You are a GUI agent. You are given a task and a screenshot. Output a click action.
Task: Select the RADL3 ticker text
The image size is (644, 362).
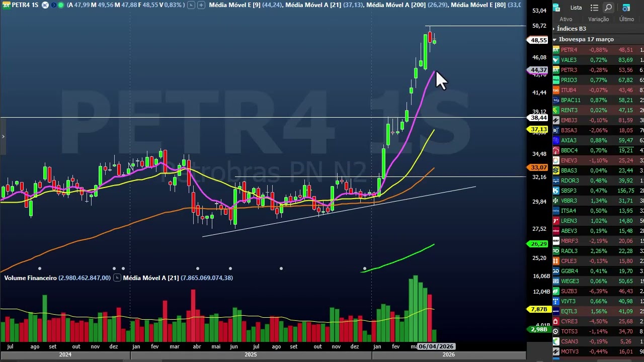(x=569, y=251)
